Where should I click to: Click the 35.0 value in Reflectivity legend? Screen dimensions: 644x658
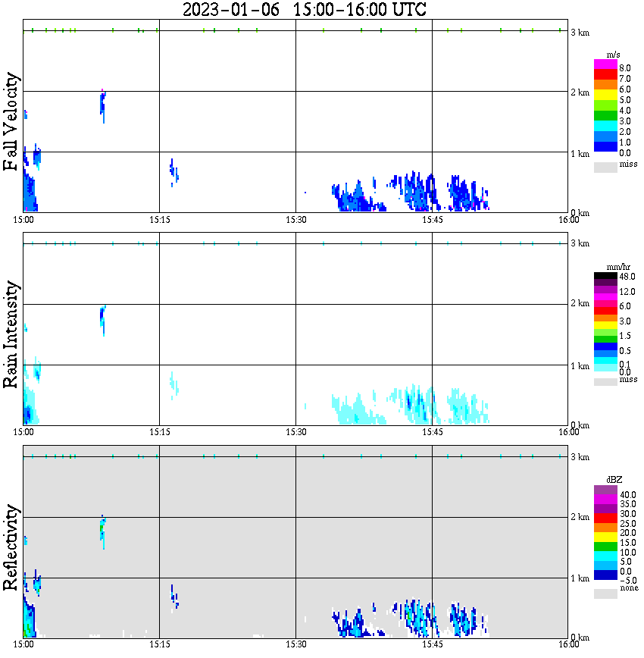627,504
